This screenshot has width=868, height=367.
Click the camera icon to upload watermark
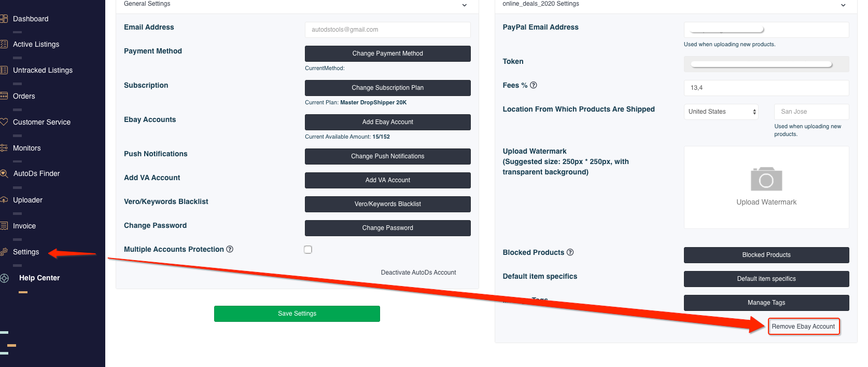766,179
